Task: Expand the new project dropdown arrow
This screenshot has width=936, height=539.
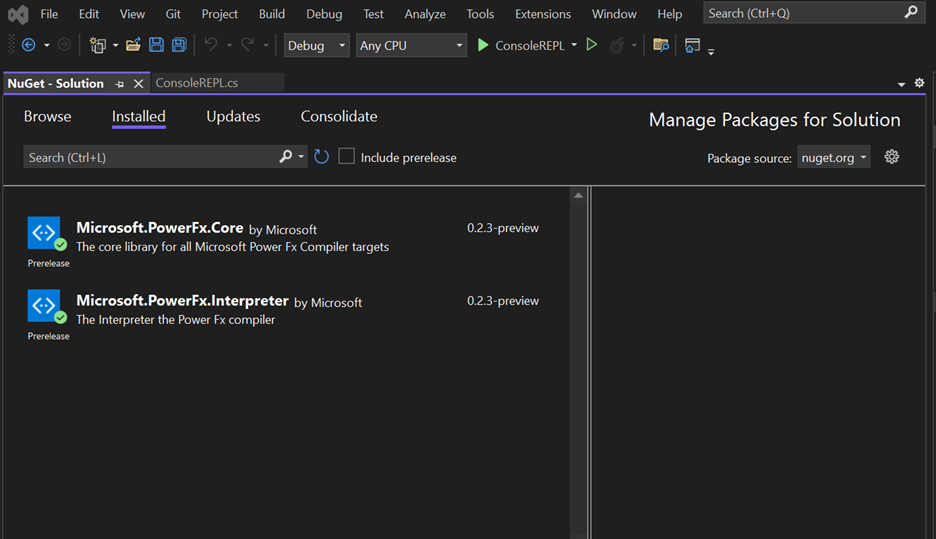Action: (x=115, y=45)
